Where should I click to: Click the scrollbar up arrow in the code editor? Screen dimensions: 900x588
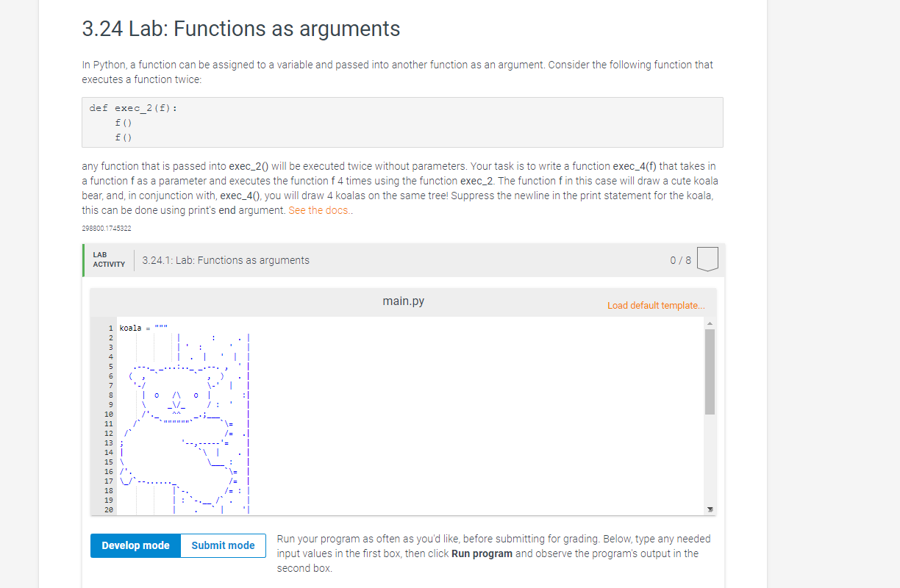(x=710, y=322)
